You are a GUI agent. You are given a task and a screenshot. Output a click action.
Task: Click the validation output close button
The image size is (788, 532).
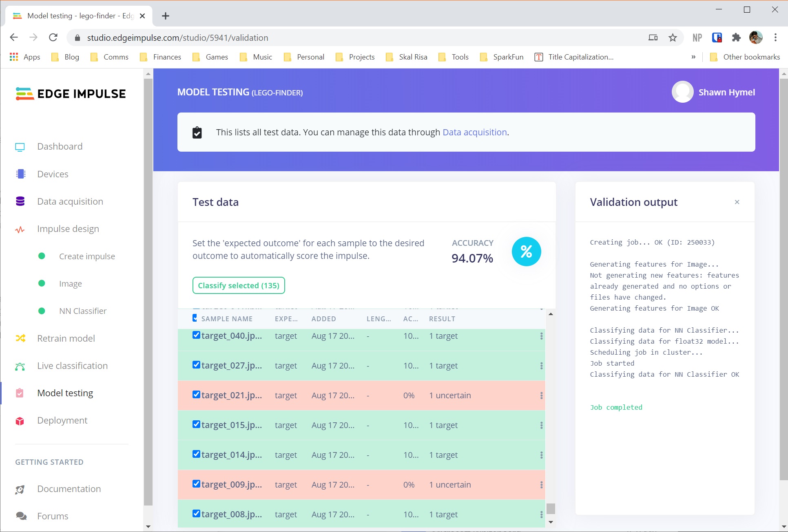(737, 202)
